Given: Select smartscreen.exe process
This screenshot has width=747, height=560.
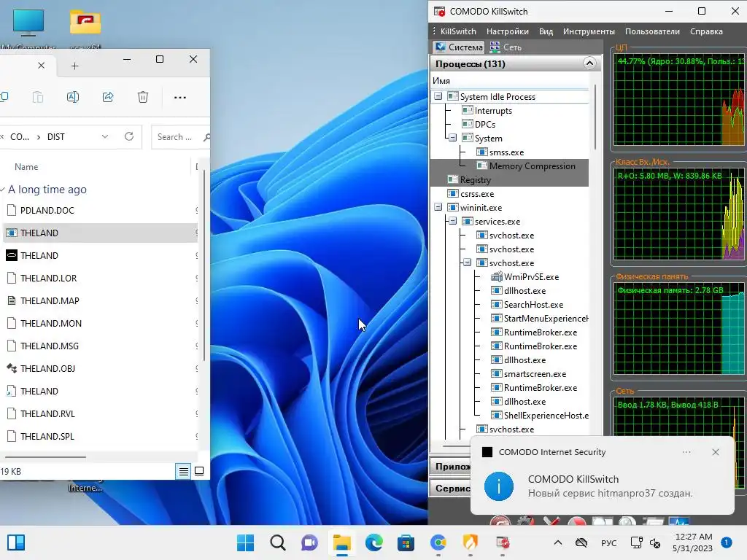Looking at the screenshot, I should (529, 374).
